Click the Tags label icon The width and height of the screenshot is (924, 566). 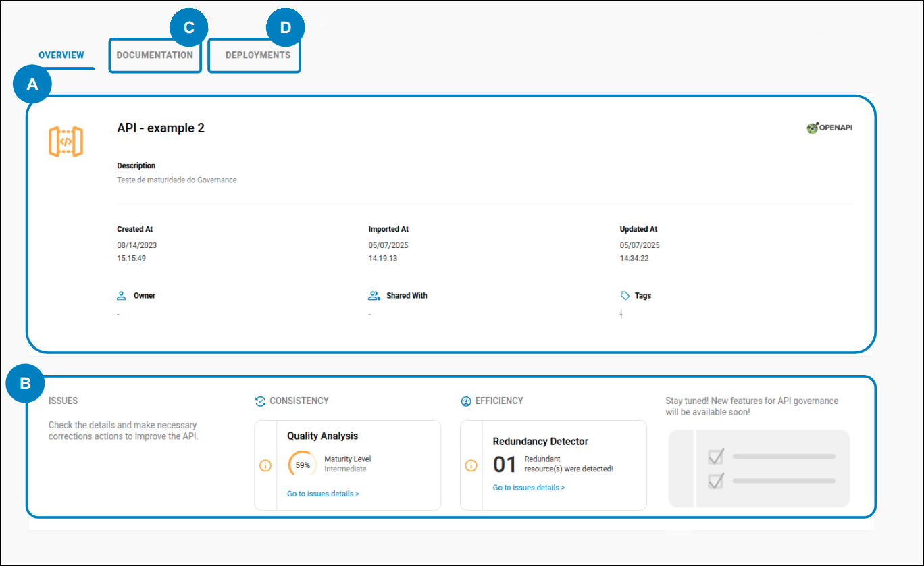625,295
